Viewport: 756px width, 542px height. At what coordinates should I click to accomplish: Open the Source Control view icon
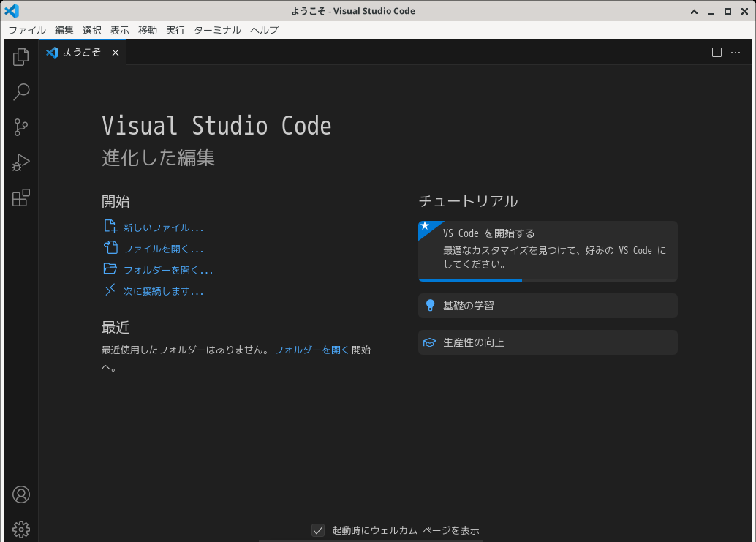pos(20,127)
